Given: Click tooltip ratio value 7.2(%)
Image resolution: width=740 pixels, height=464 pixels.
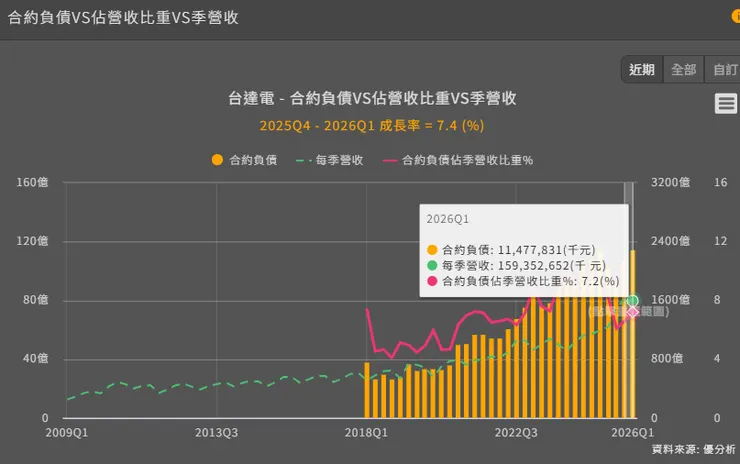Looking at the screenshot, I should pos(600,281).
